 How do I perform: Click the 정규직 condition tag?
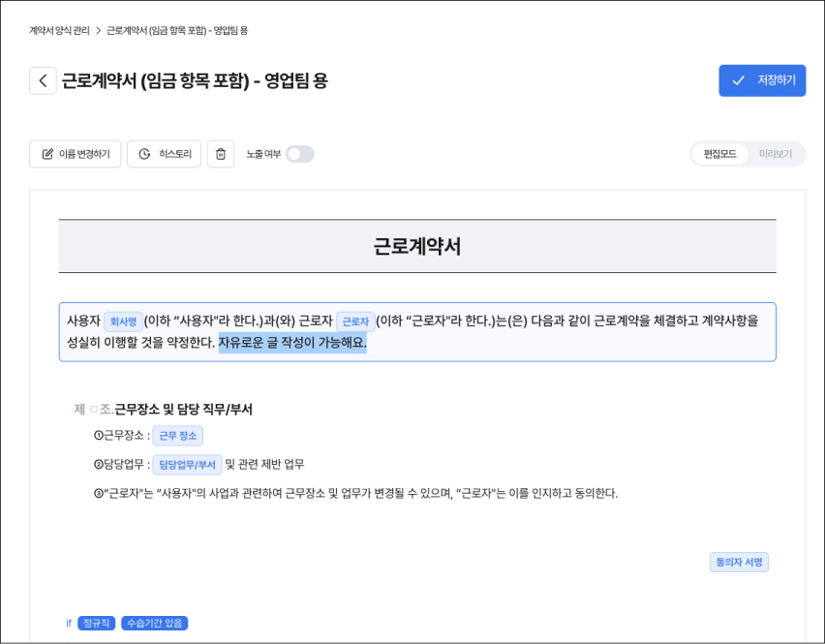(x=96, y=623)
